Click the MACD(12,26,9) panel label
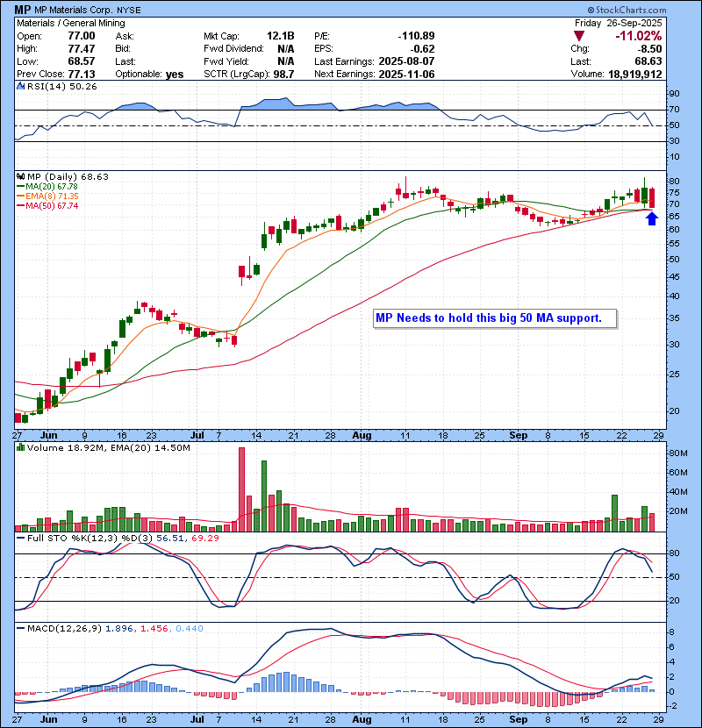The width and height of the screenshot is (702, 728). point(64,628)
